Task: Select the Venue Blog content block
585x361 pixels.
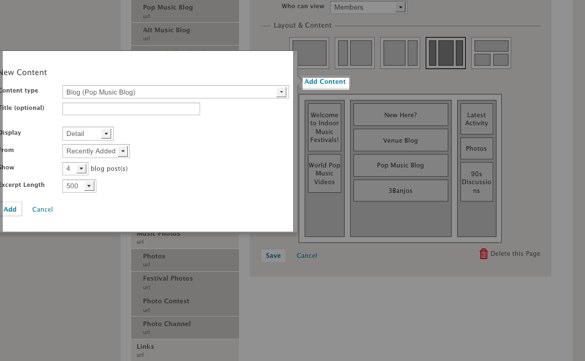Action: click(401, 140)
